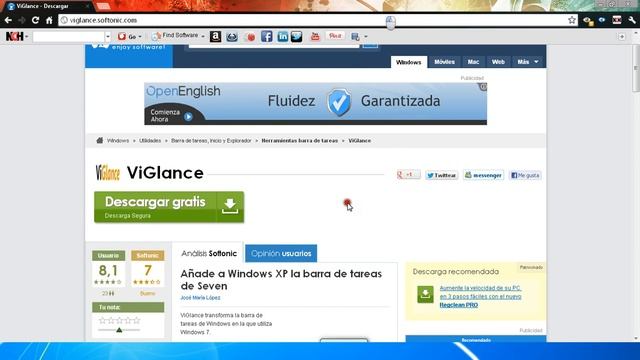Click the NCH toolbar search field
Screen dimensions: 640x360
click(x=68, y=37)
